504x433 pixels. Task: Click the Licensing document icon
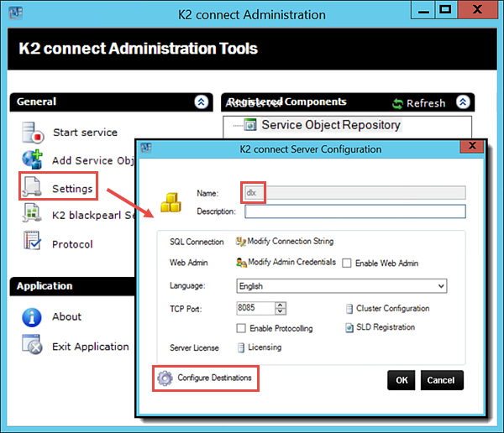pyautogui.click(x=241, y=347)
